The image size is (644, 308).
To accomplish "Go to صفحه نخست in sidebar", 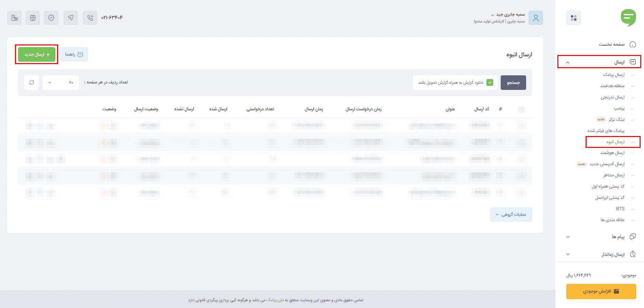I will click(x=611, y=44).
